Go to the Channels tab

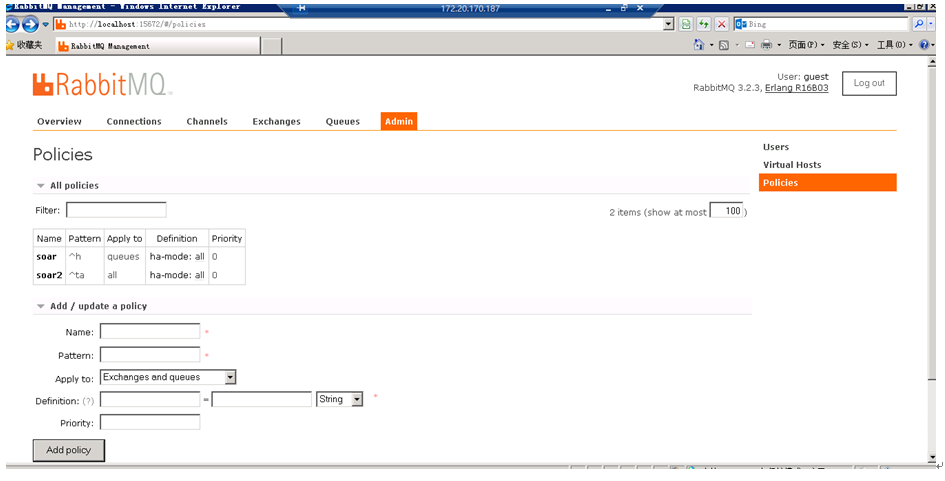(207, 121)
